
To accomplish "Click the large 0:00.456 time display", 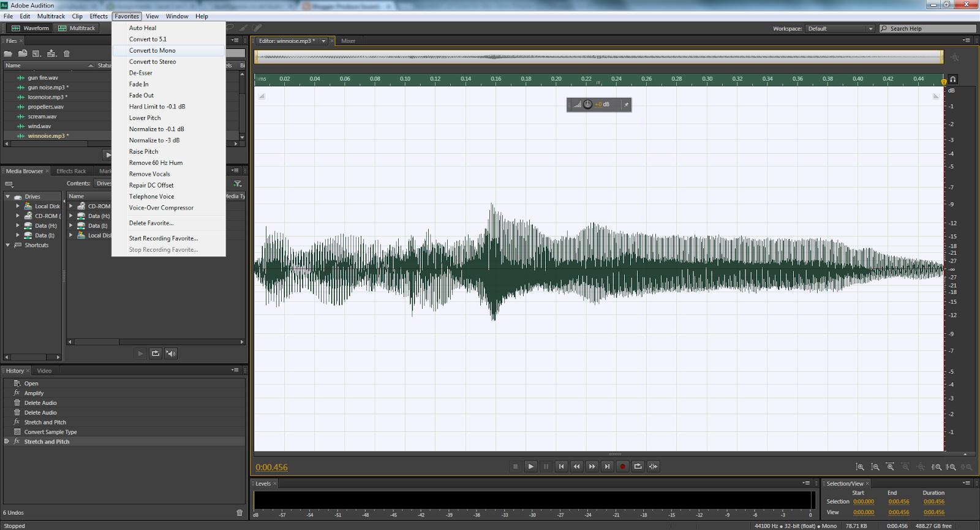I will pyautogui.click(x=271, y=468).
